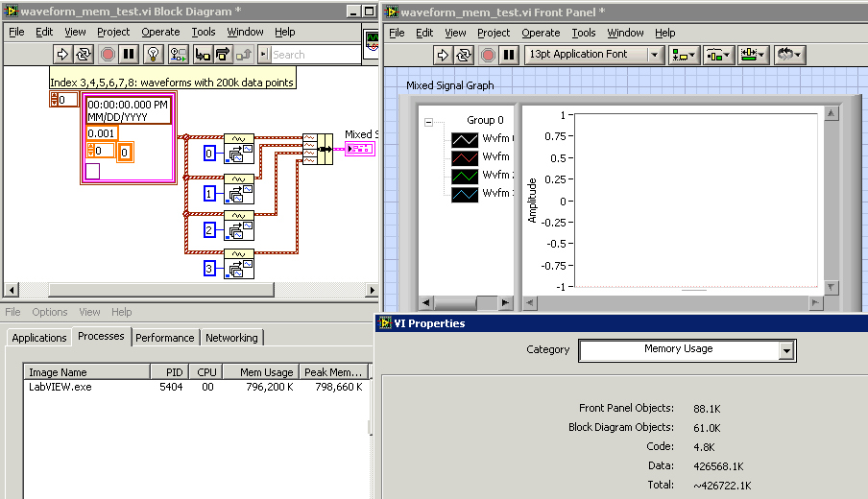Switch to Networking tab in Task Manager

pos(231,338)
